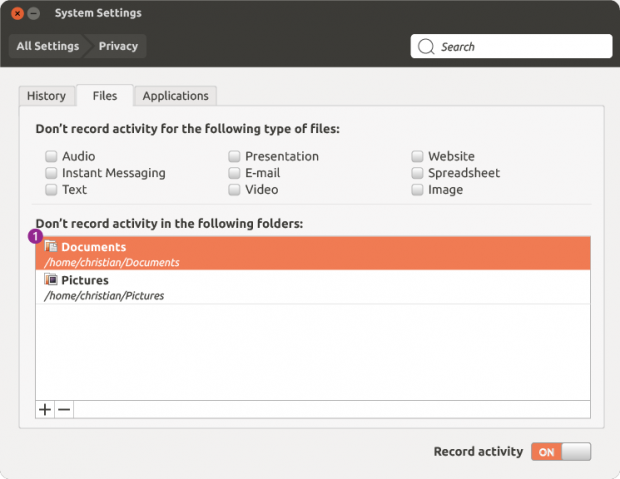Viewport: 620px width, 479px height.
Task: Tick the Image file type checkbox
Action: [417, 189]
